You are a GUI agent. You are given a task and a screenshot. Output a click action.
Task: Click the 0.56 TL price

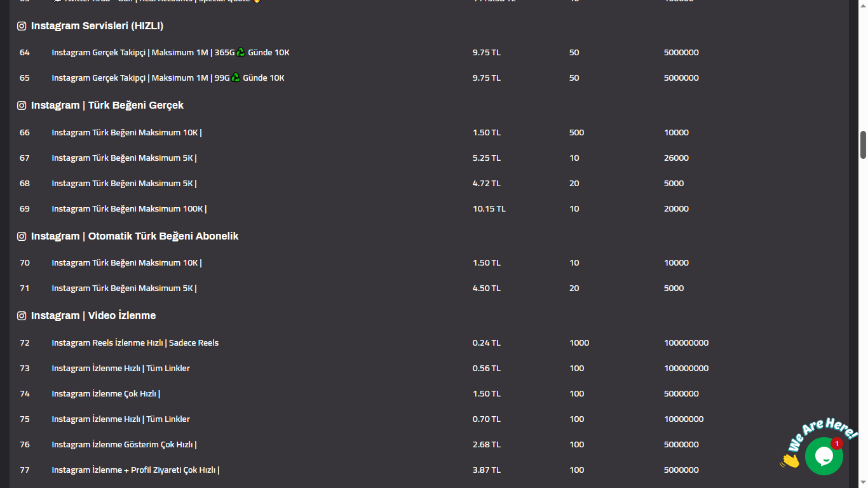(487, 369)
